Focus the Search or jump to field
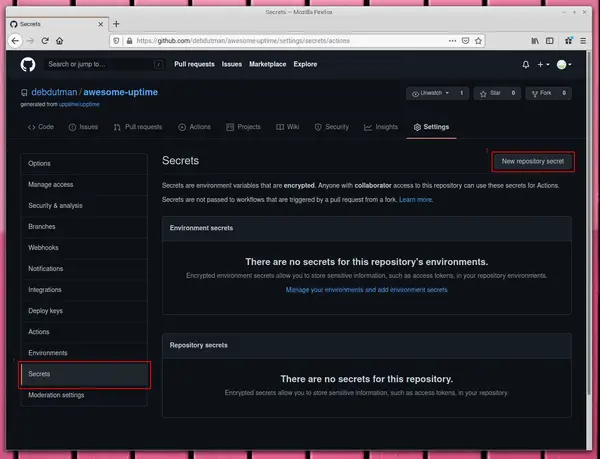Screen dimensions: 600x459 click(x=104, y=64)
